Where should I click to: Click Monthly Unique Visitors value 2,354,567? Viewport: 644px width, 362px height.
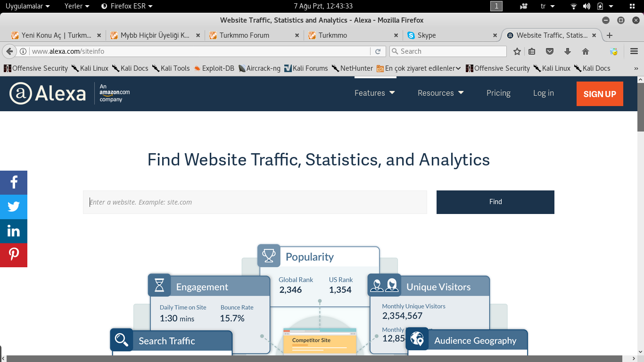402,316
